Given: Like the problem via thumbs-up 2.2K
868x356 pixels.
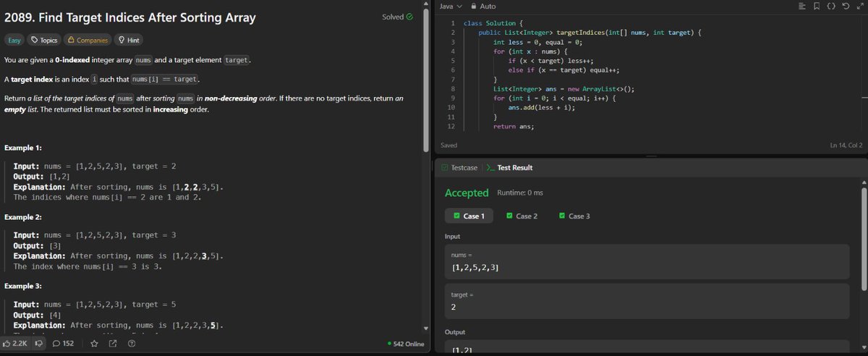Looking at the screenshot, I should coord(15,343).
